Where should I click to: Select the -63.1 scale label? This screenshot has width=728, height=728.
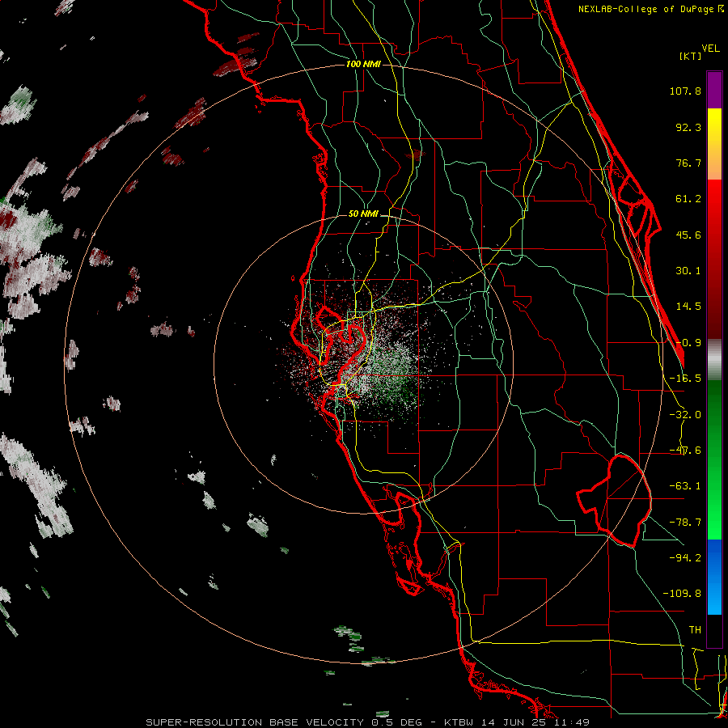point(685,486)
